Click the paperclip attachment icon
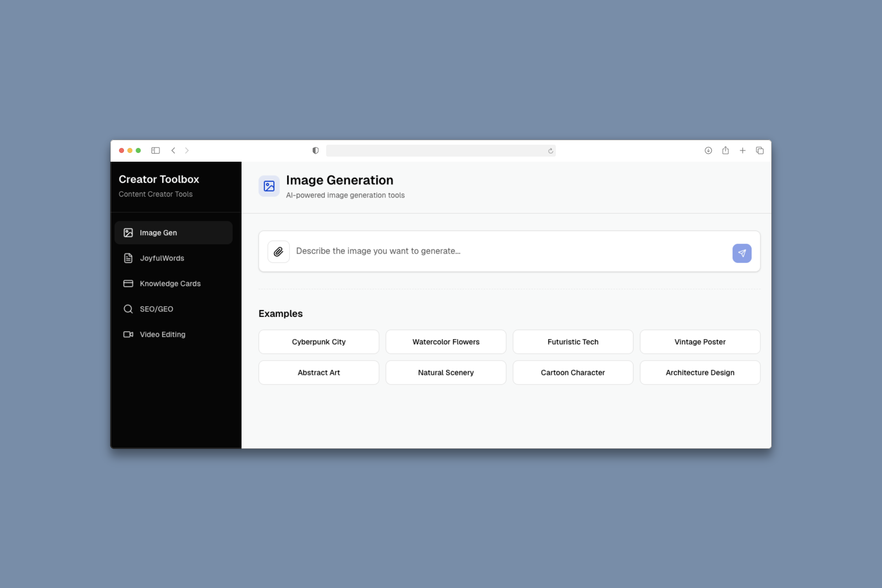Viewport: 882px width, 588px height. tap(278, 252)
